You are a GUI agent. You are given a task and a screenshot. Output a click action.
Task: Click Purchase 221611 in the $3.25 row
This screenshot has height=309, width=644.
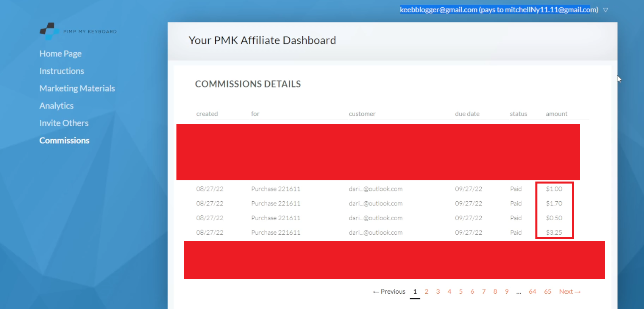(x=276, y=232)
